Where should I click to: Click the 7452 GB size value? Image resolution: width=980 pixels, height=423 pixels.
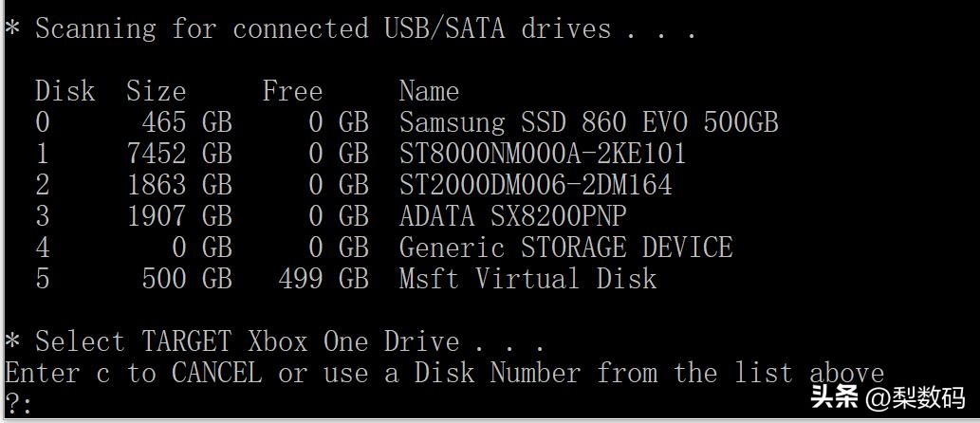(179, 154)
